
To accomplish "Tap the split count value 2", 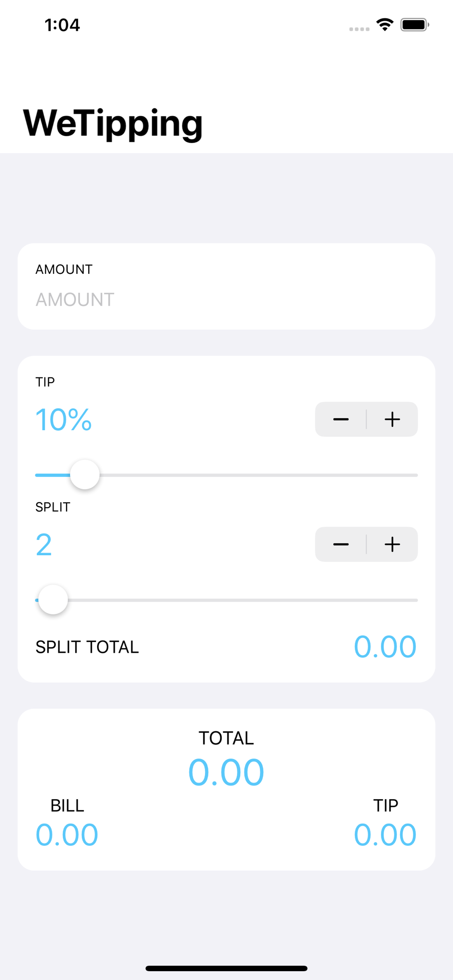I will click(44, 545).
